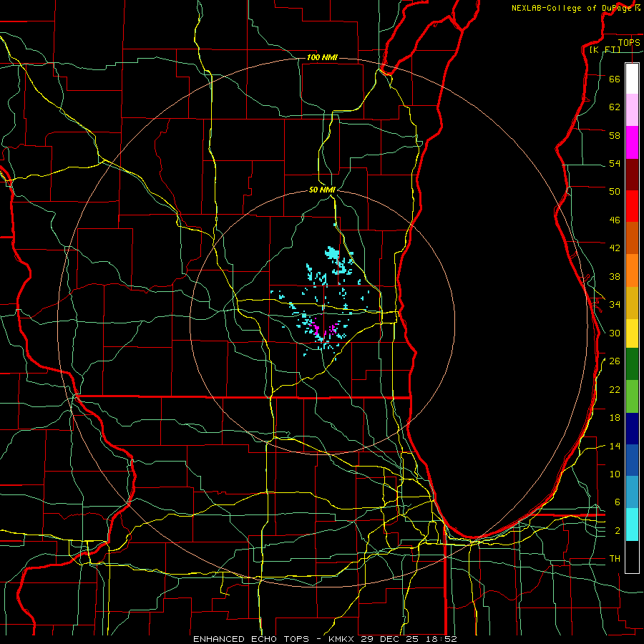Click the legend value '22'
Image resolution: width=644 pixels, height=644 pixels.
tap(615, 389)
